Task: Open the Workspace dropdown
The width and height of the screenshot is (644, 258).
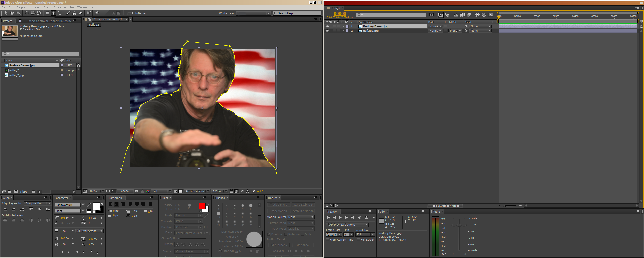Action: [253, 13]
